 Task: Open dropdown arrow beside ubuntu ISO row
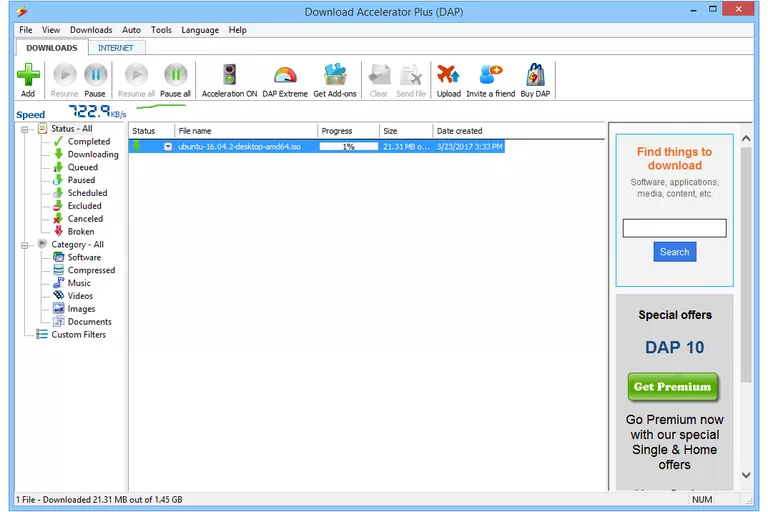coord(168,146)
